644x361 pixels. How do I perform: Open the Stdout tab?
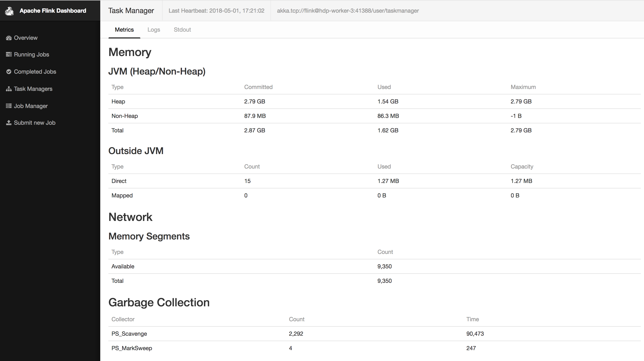tap(182, 30)
